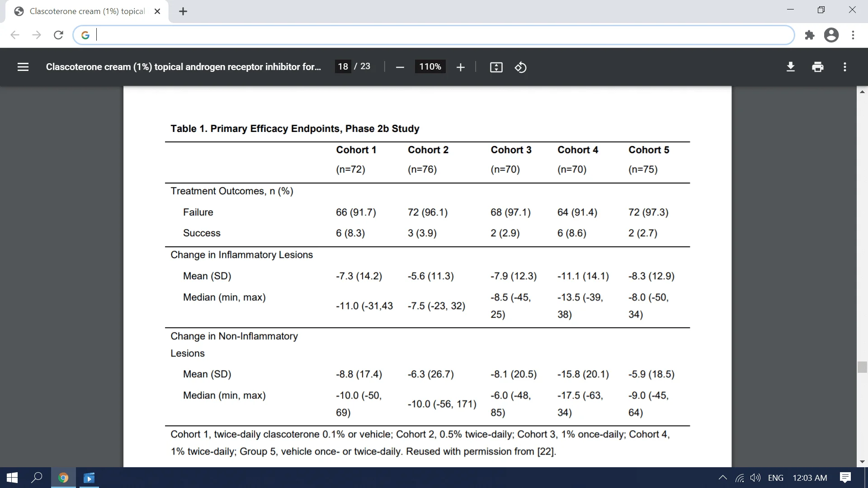Show hidden system tray icons

(x=723, y=478)
